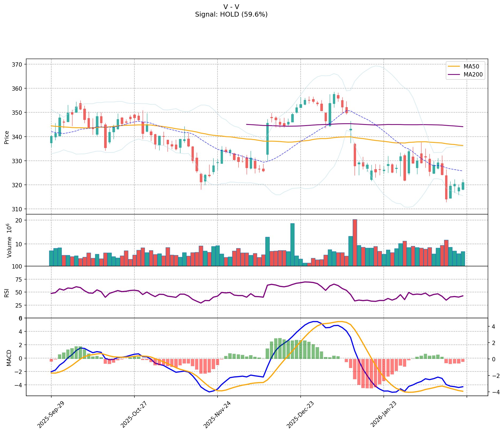Image resolution: width=504 pixels, height=433 pixels.
Task: Click the 'V - V' chart title
Action: point(231,6)
